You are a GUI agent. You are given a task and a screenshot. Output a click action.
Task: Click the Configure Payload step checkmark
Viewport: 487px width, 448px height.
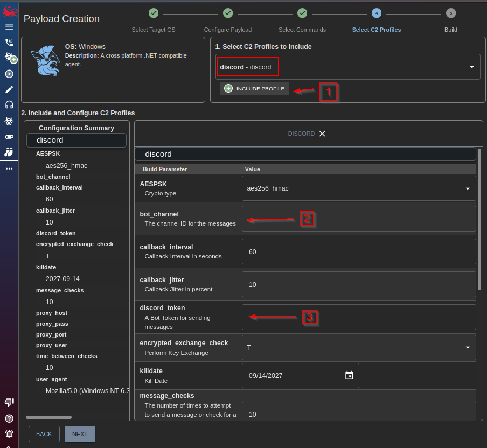pos(228,13)
